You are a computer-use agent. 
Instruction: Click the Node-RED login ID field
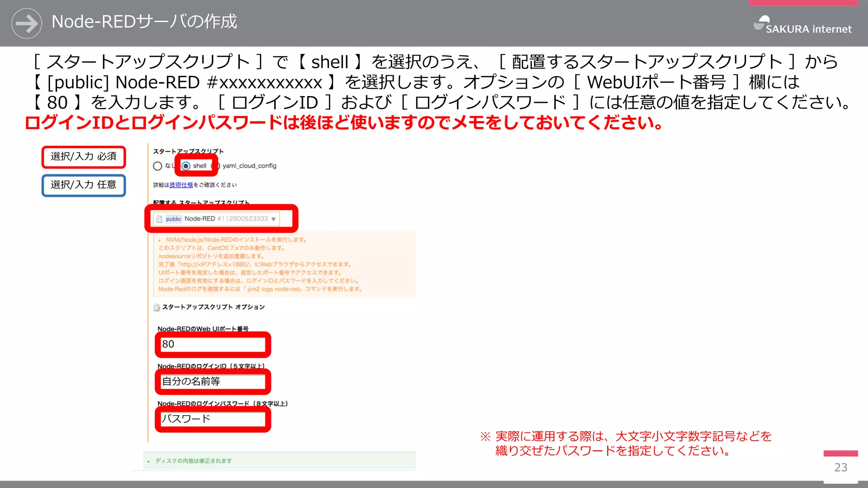(x=213, y=382)
